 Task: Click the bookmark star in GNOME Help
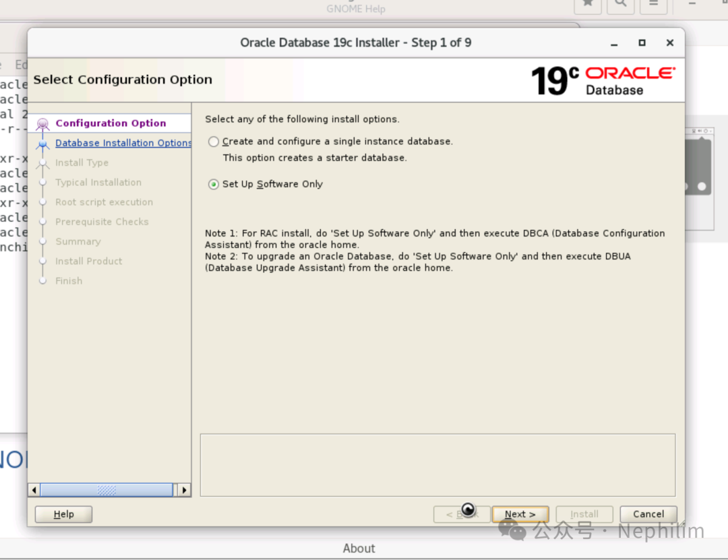588,5
